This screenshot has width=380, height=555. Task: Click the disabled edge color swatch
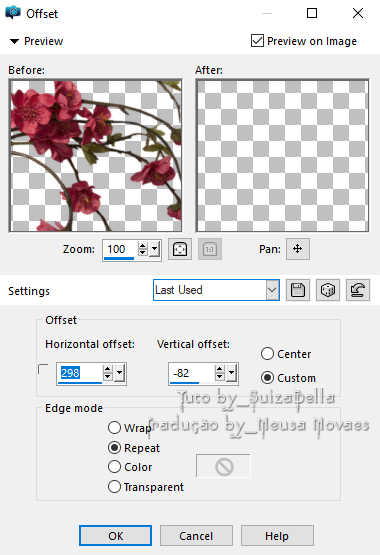(224, 467)
